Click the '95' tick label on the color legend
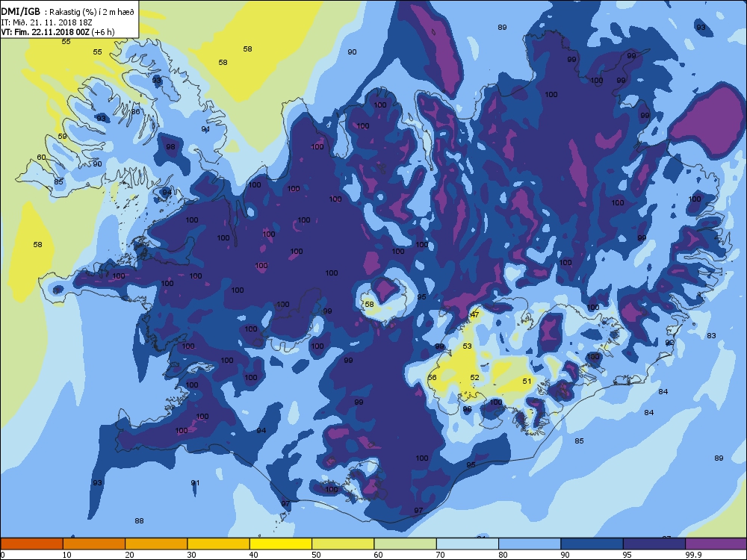 [x=628, y=555]
